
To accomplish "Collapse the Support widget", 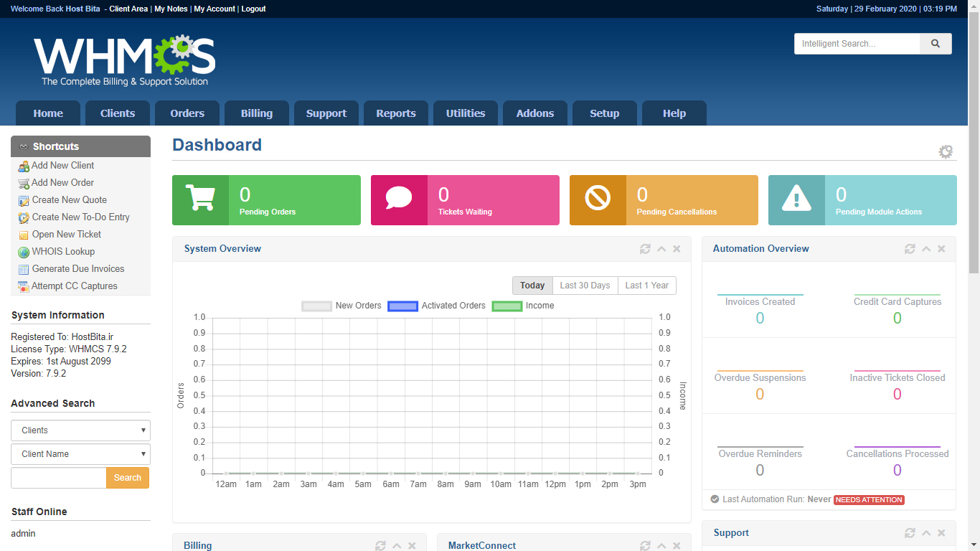I will [926, 533].
